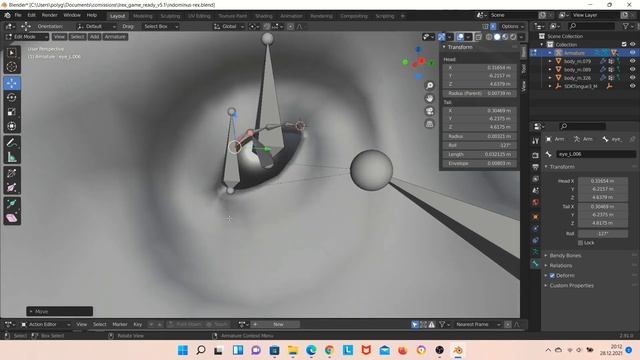Expand body_m.079 in outliner tree
The height and width of the screenshot is (360, 640).
coord(550,61)
